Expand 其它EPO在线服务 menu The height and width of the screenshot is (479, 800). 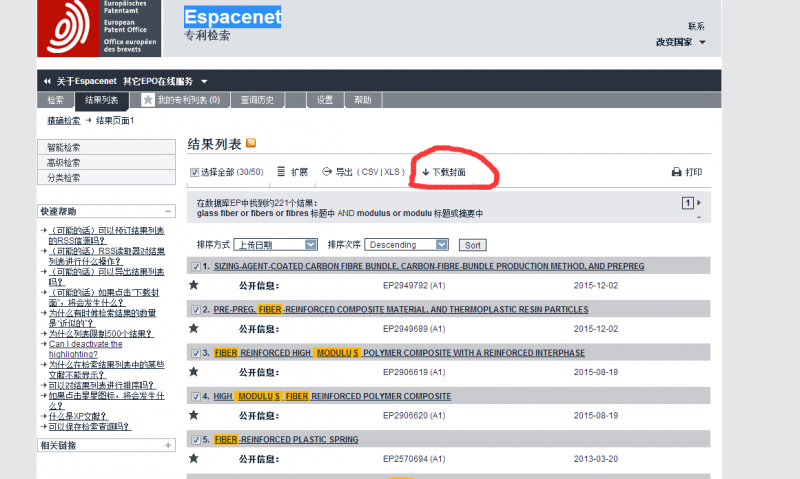(165, 81)
